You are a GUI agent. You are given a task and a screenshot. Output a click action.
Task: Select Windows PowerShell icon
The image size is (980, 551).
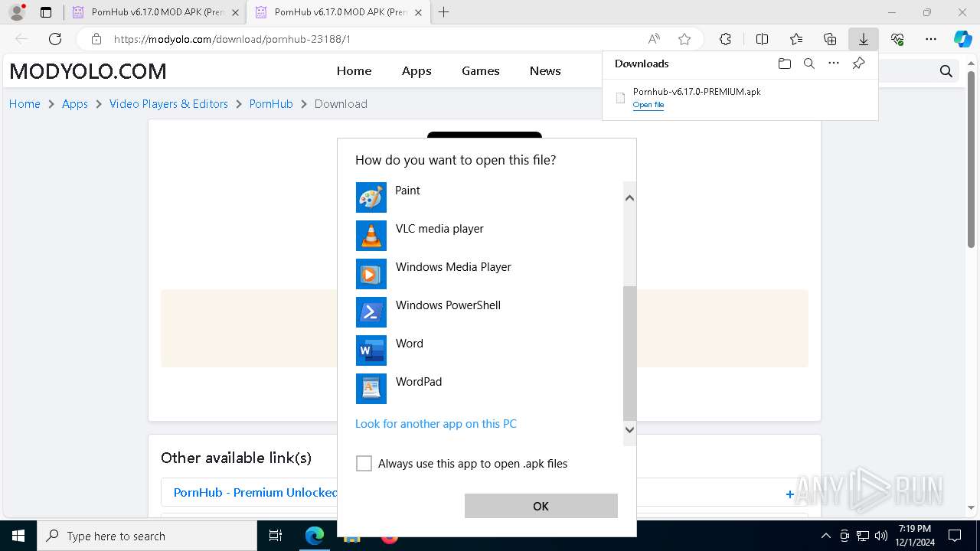(x=371, y=312)
